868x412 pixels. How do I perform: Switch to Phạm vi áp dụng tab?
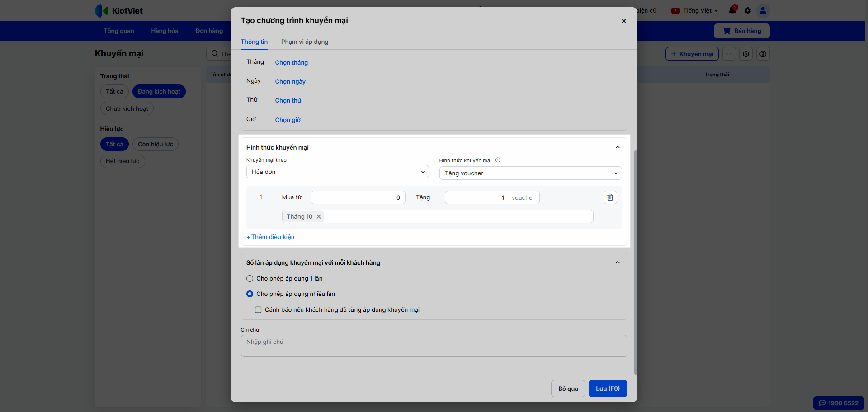[305, 42]
